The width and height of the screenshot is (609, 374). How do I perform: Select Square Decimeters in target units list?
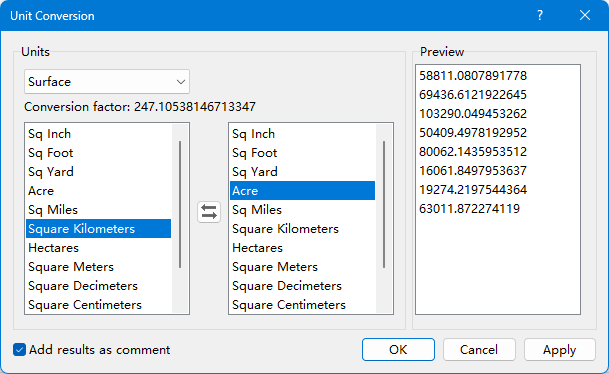303,286
